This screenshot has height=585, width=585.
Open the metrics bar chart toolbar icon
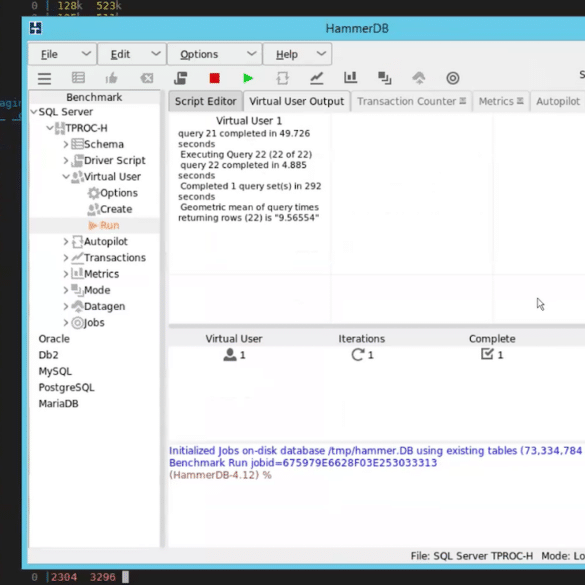tap(350, 78)
